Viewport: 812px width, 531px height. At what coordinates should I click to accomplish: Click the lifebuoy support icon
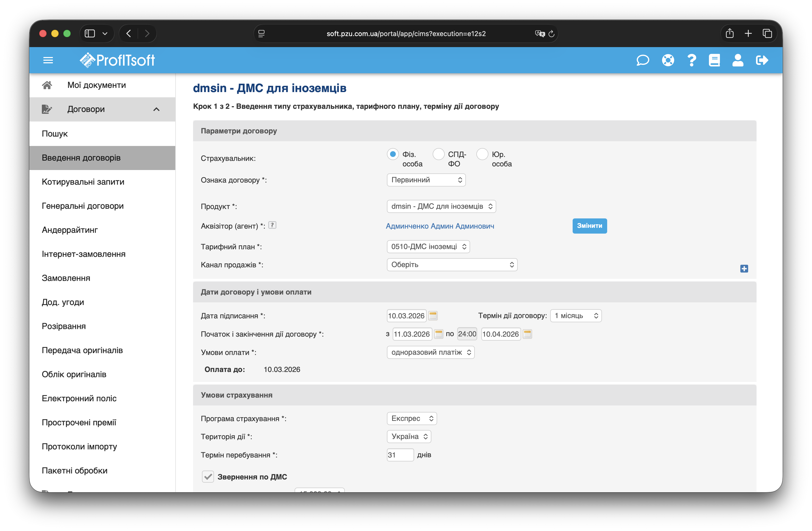668,60
